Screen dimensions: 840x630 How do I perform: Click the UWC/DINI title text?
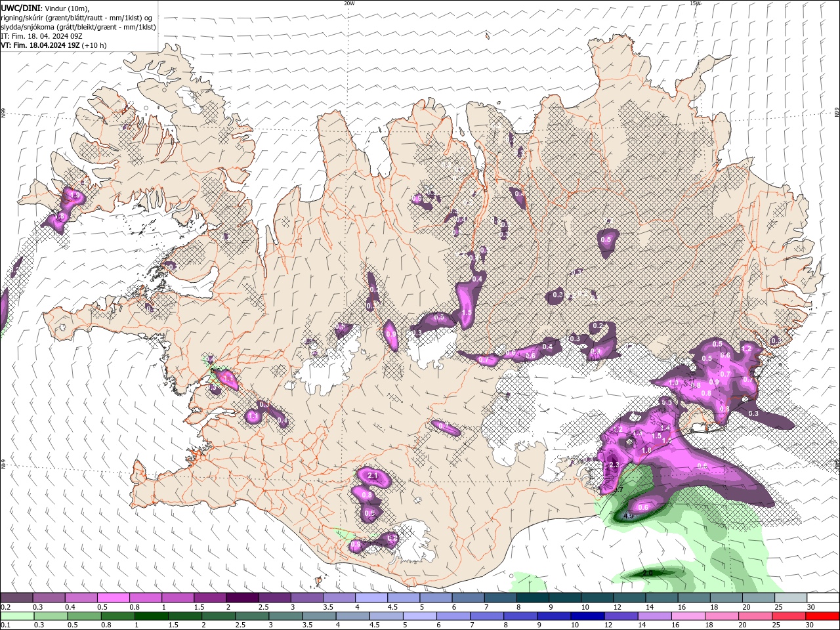[x=20, y=8]
